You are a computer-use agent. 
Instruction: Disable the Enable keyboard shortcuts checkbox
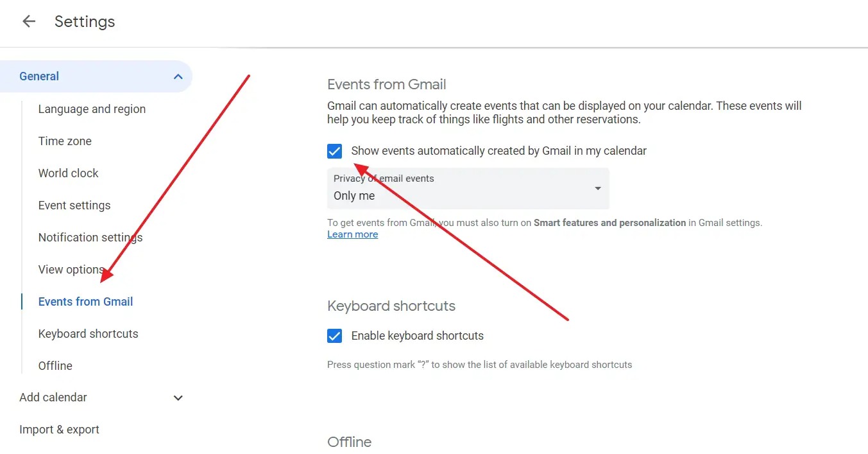[x=334, y=336]
